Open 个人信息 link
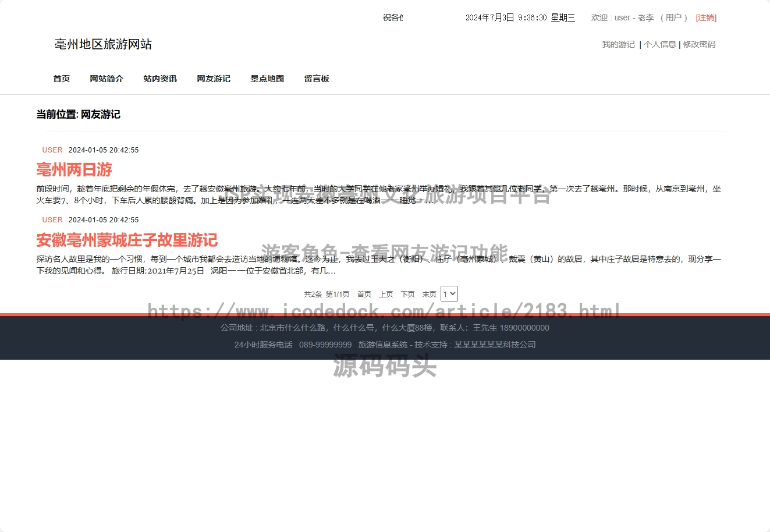Viewport: 770px width, 532px height. click(x=659, y=44)
